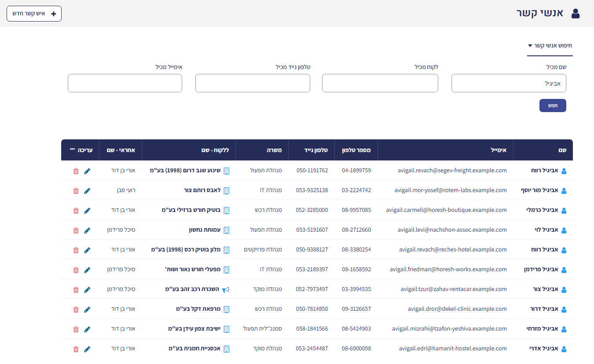Open client ישיבת צפון עידן בע"מ
This screenshot has width=594, height=364.
coord(194,329)
